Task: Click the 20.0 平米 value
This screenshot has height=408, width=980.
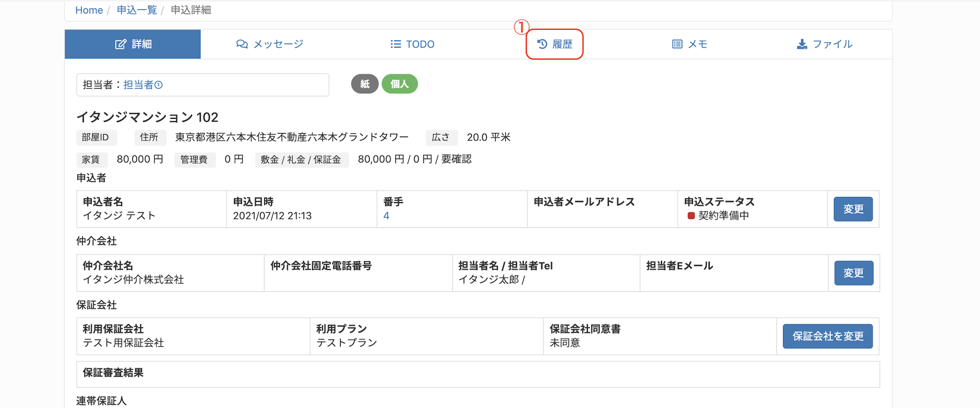Action: coord(489,137)
